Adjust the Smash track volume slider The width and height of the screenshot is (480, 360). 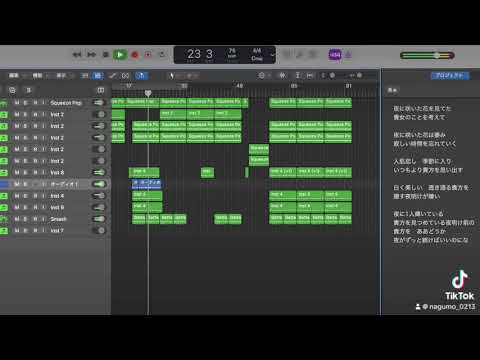98,219
